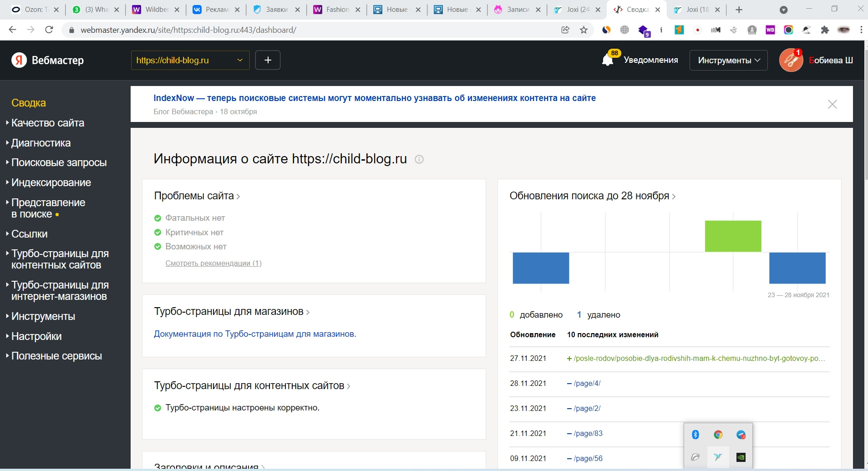Screen dimensions: 868x471
Task: Expand Турбо-страницы для интернет-магазинов in sidebar
Action: [60, 291]
